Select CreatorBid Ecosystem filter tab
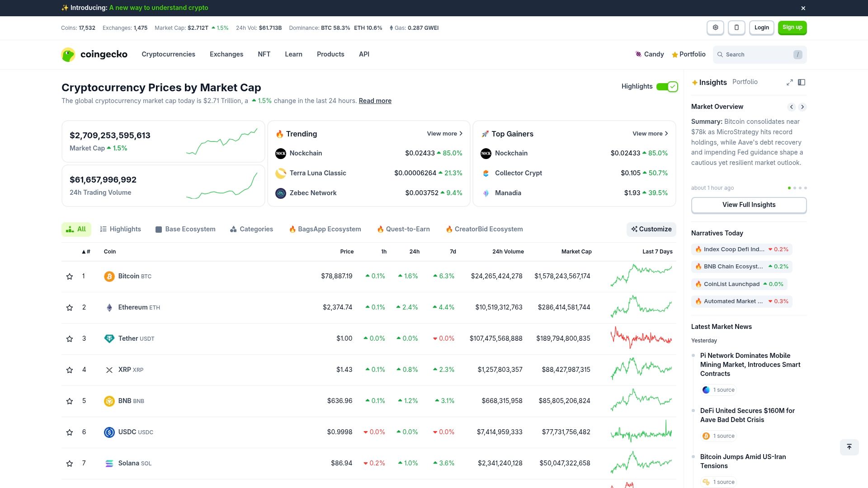This screenshot has height=488, width=868. [x=484, y=230]
